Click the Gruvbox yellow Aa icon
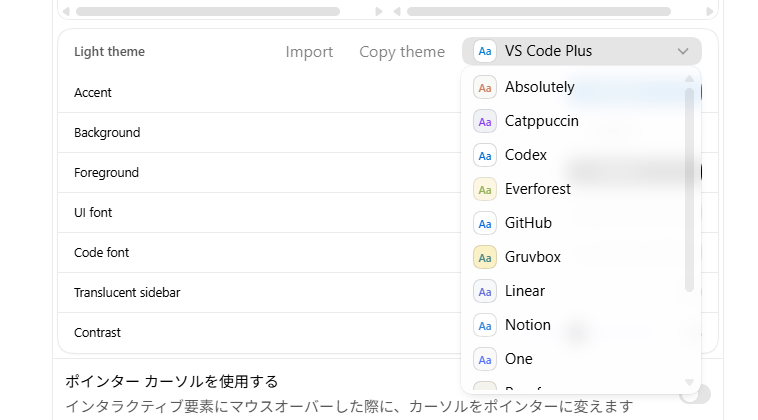This screenshot has width=758, height=420. pos(485,257)
